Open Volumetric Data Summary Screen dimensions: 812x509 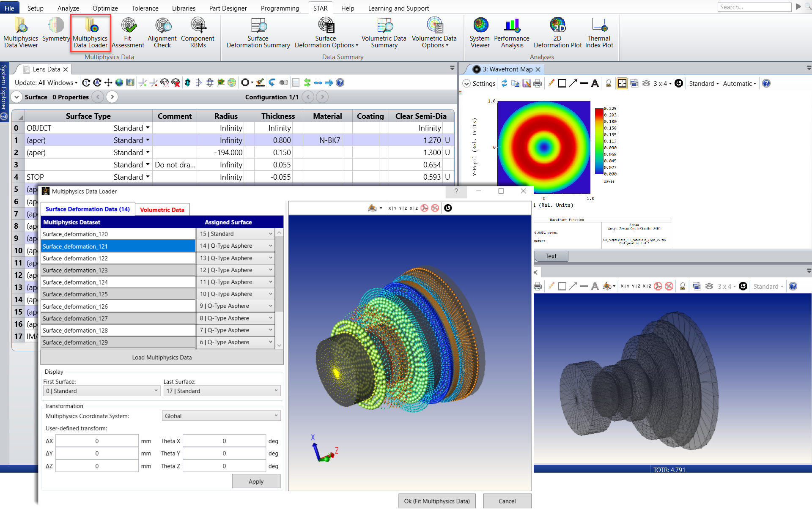pyautogui.click(x=384, y=33)
